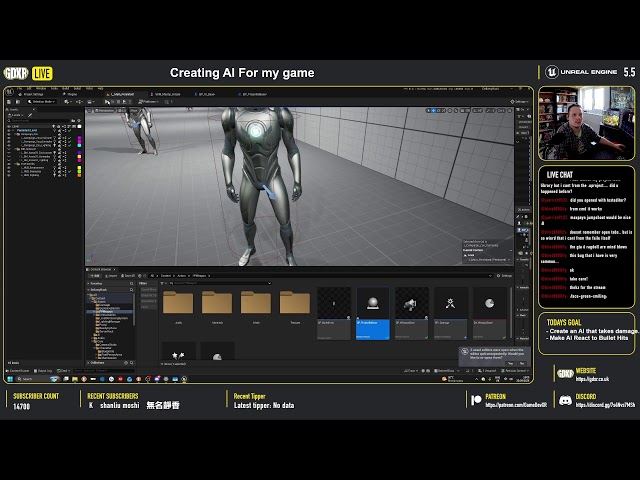This screenshot has width=640, height=480.
Task: Click the save current level icon
Action: pos(10,102)
